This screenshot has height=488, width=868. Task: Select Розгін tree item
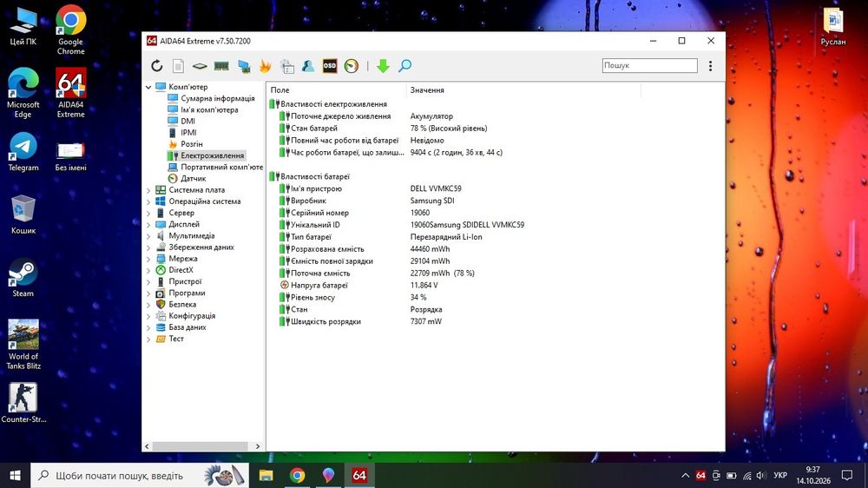click(192, 144)
